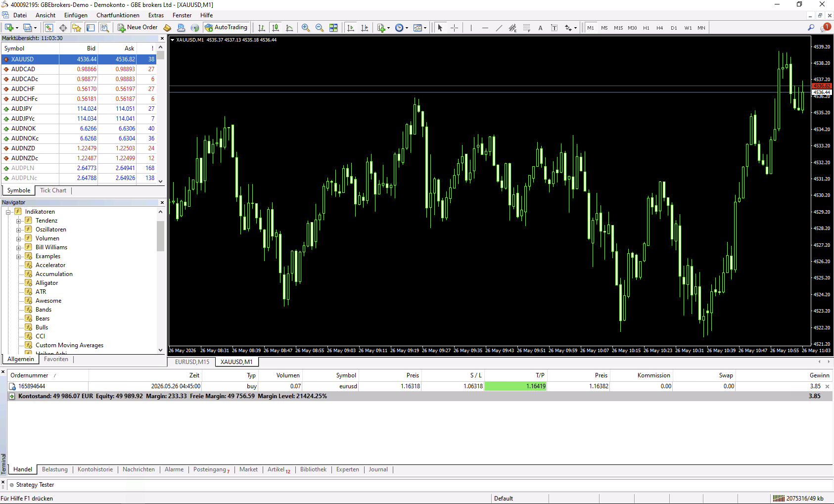Select the crosshair tool
Screen dimensions: 834x504
click(454, 28)
